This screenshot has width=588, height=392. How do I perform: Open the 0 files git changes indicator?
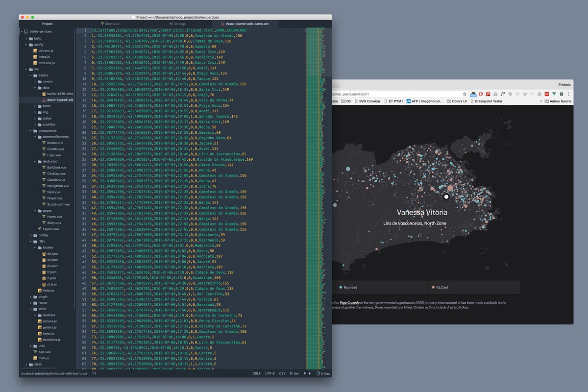coord(323,373)
